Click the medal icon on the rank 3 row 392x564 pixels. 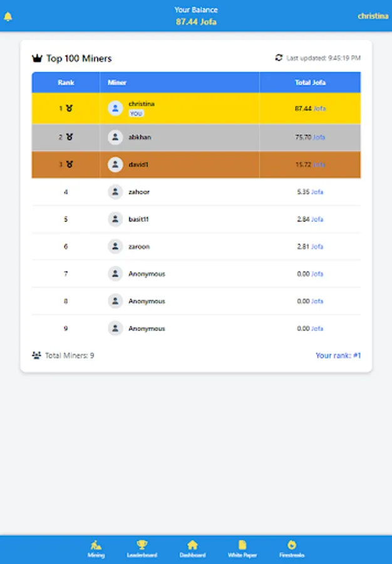point(68,165)
